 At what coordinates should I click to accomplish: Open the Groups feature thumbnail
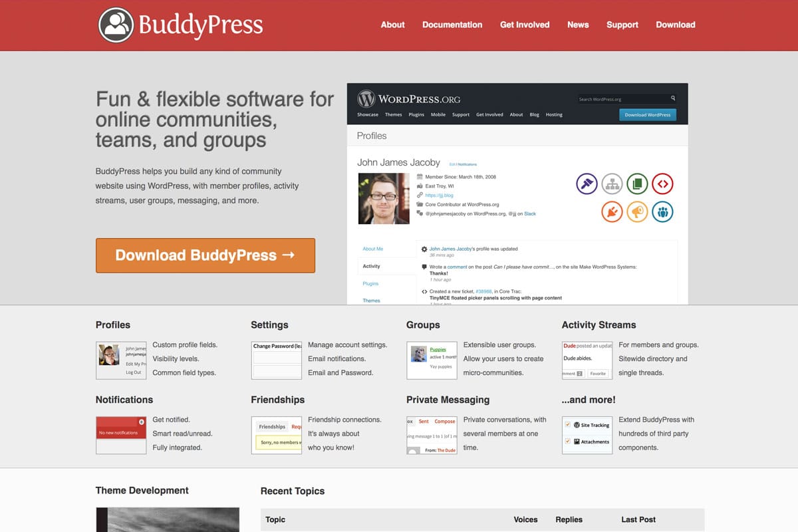tap(432, 360)
